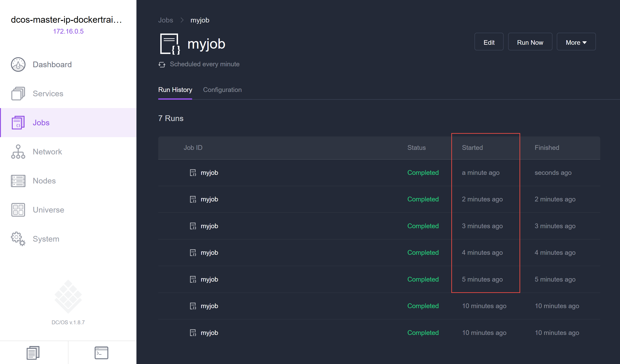The image size is (620, 364).
Task: Open Network section
Action: 47,152
